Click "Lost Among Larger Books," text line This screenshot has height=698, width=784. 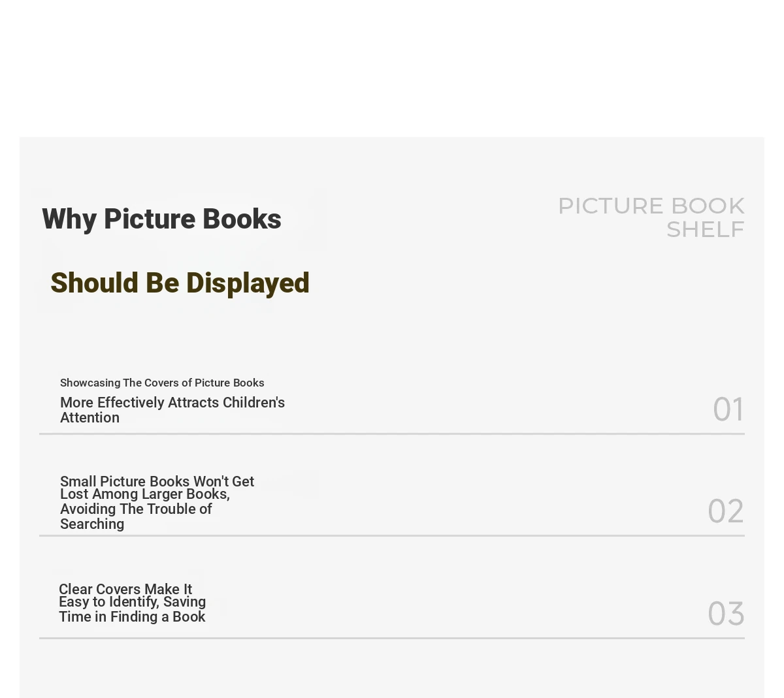[145, 495]
